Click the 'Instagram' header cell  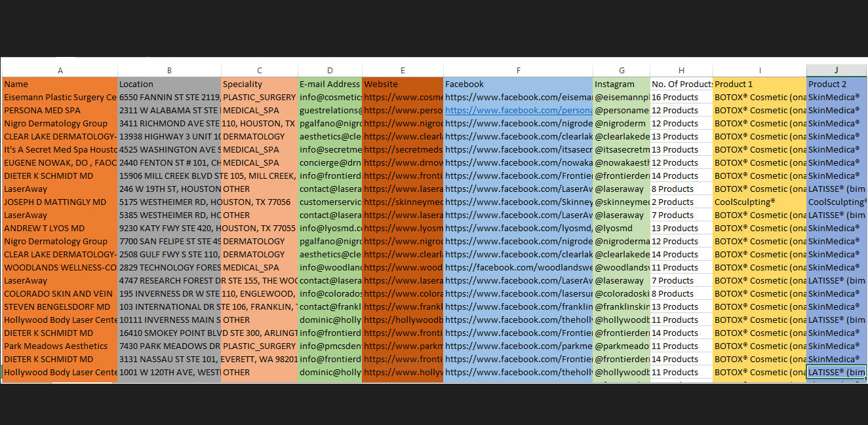[621, 84]
